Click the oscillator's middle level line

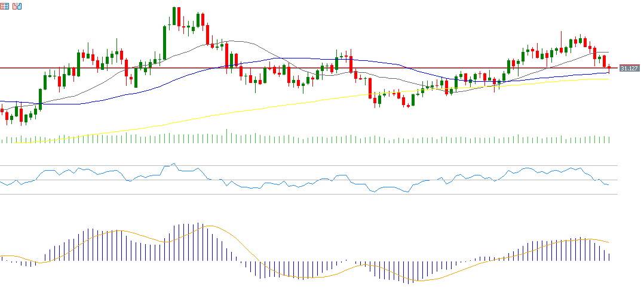(299, 180)
